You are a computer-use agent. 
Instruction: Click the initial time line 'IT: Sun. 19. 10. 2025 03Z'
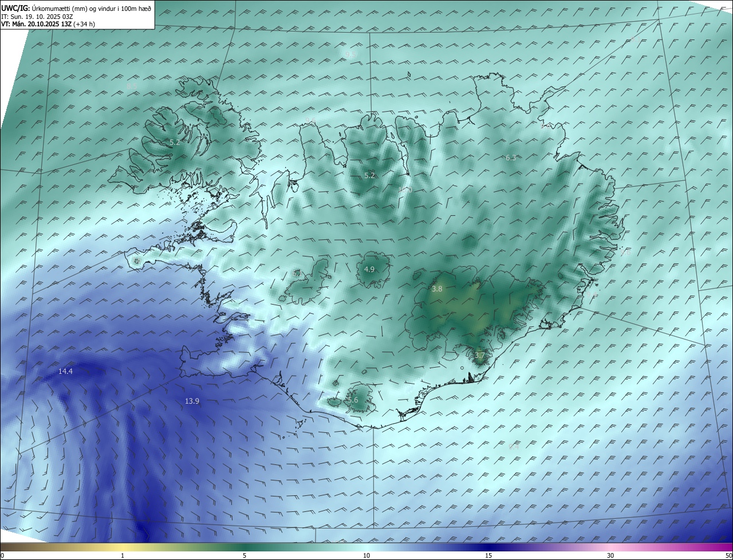click(37, 17)
